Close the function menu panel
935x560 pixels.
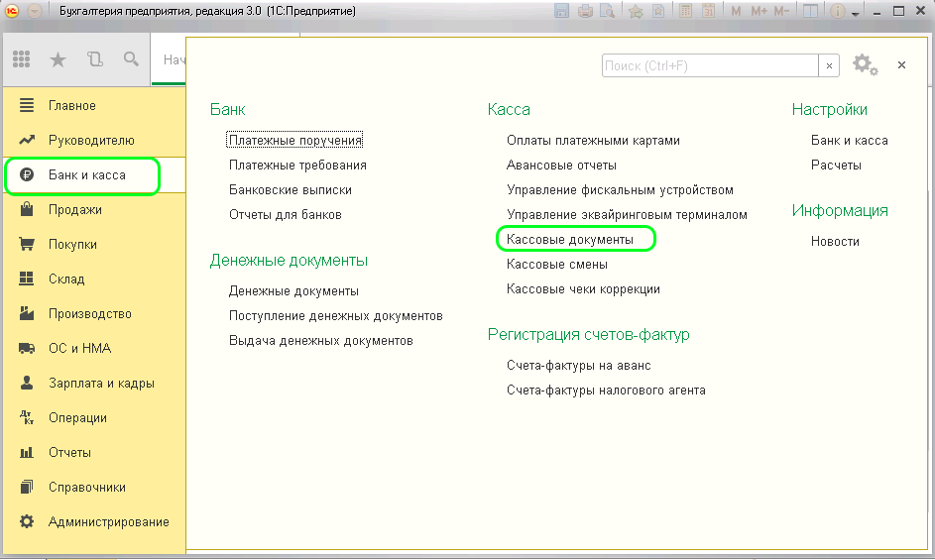[901, 65]
